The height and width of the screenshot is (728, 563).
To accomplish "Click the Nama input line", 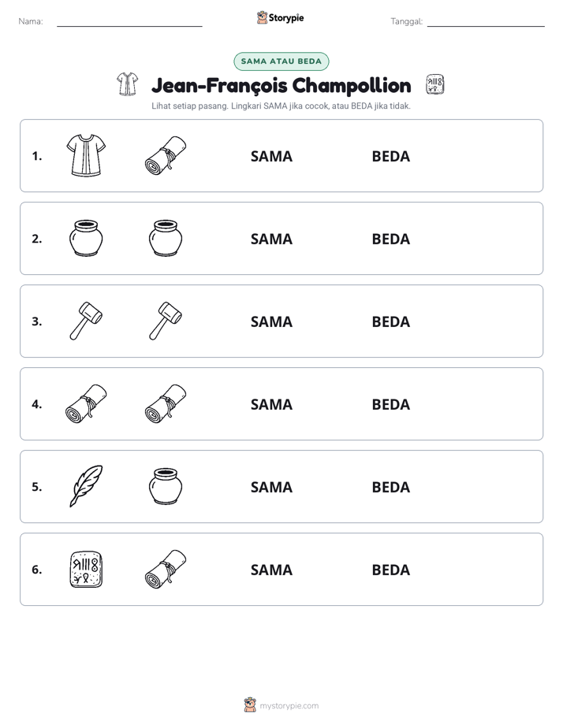I will click(x=129, y=22).
